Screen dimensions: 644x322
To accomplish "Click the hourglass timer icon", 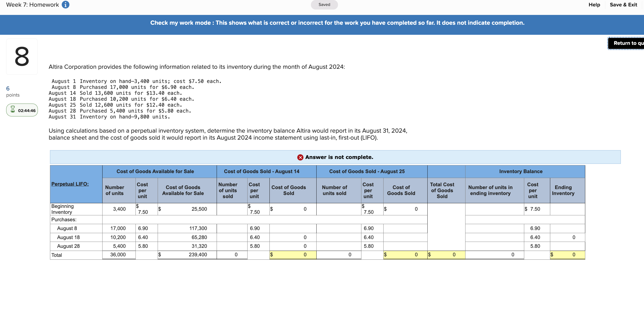I will [13, 109].
